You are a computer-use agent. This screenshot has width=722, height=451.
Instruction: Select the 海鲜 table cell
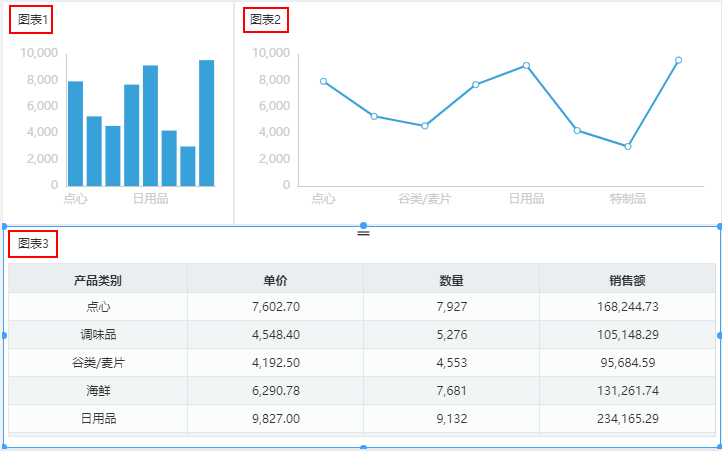(x=98, y=391)
